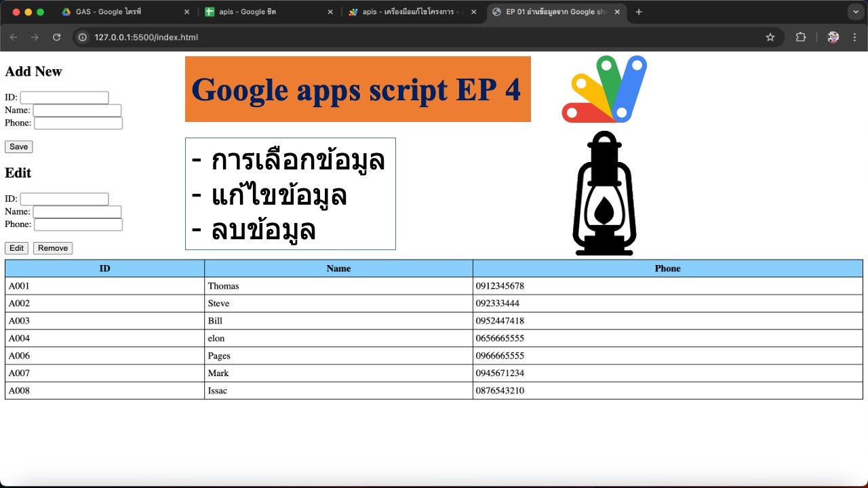Image resolution: width=868 pixels, height=488 pixels.
Task: Select the A001 ID cell
Action: pyautogui.click(x=104, y=286)
